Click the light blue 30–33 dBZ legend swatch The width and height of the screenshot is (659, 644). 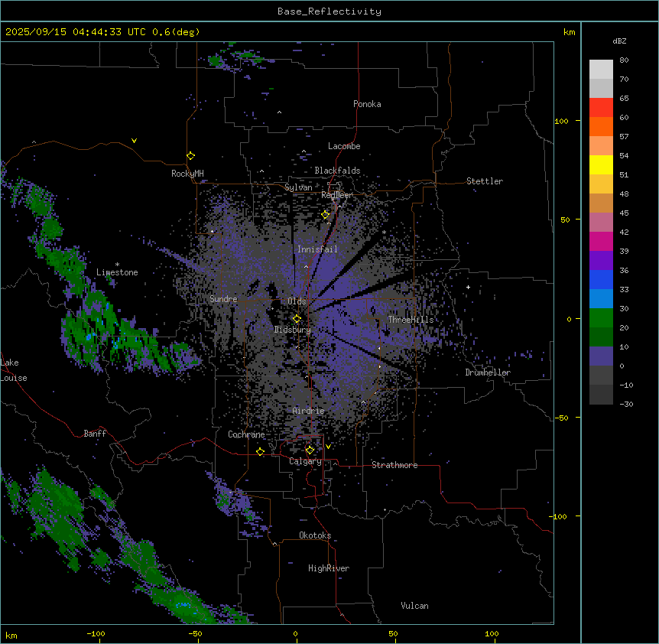[601, 299]
